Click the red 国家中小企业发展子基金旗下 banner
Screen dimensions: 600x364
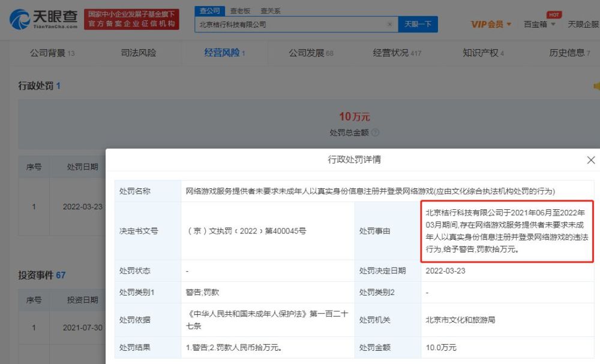(x=131, y=19)
